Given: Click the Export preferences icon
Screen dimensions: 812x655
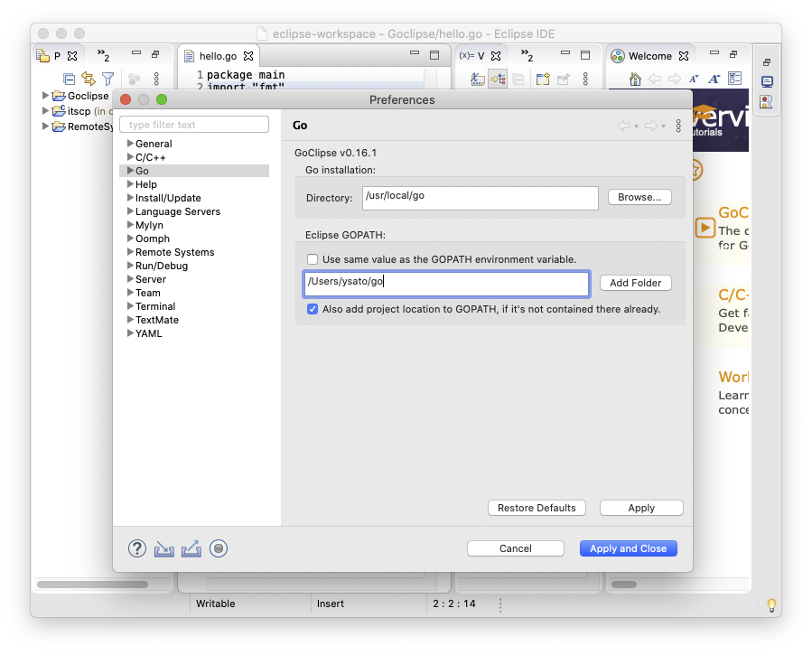Looking at the screenshot, I should pos(191,548).
